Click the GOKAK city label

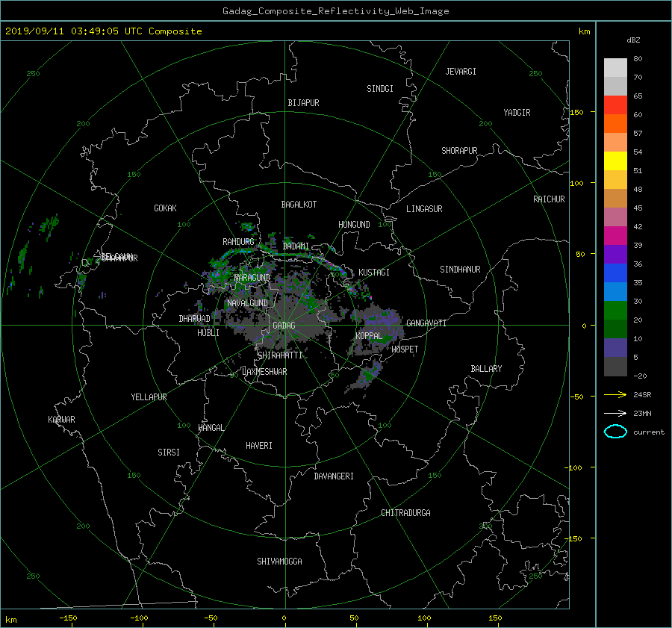click(165, 208)
